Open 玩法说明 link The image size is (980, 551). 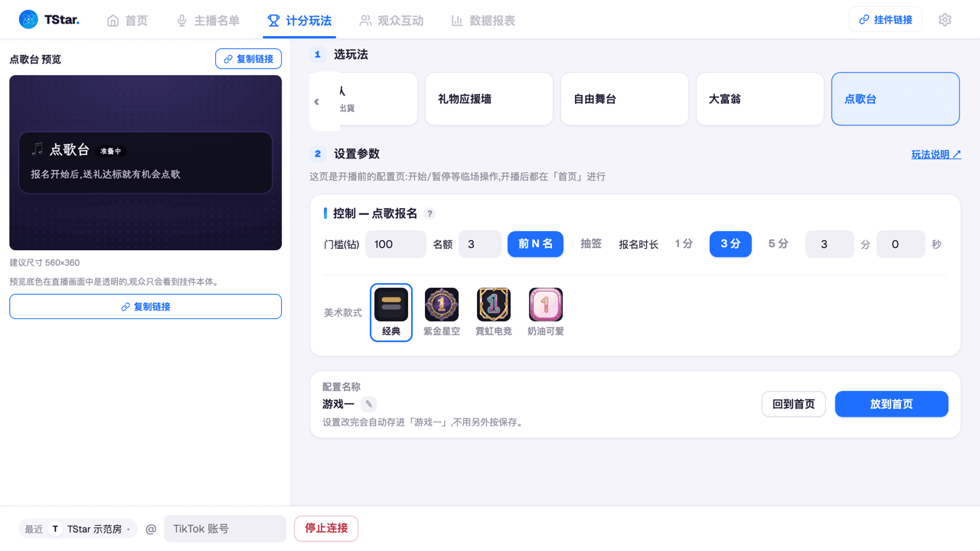point(936,155)
